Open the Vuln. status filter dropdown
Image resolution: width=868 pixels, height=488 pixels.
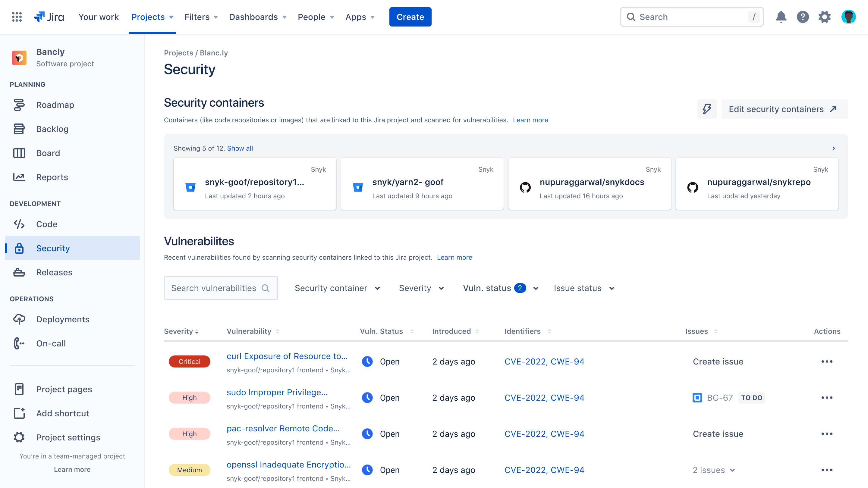[x=500, y=288]
